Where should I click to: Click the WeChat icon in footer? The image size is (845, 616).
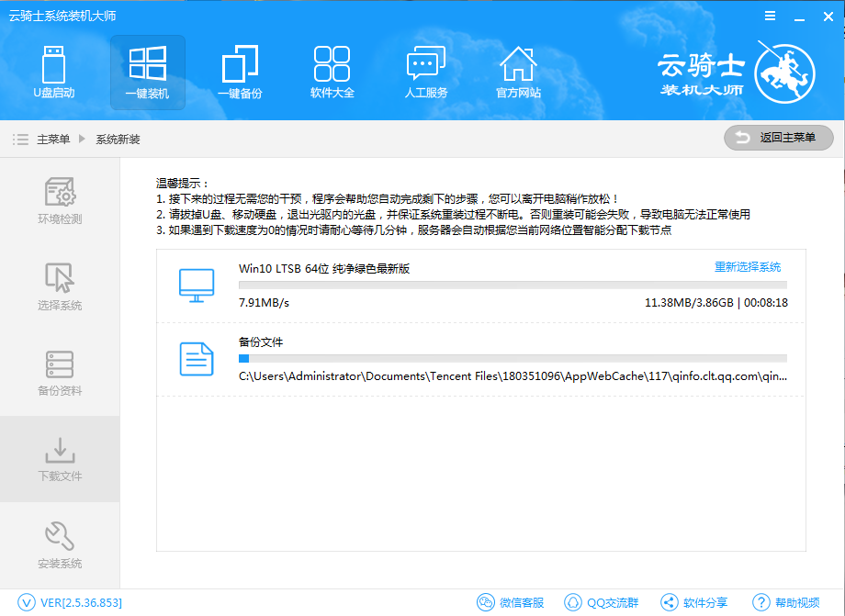486,602
